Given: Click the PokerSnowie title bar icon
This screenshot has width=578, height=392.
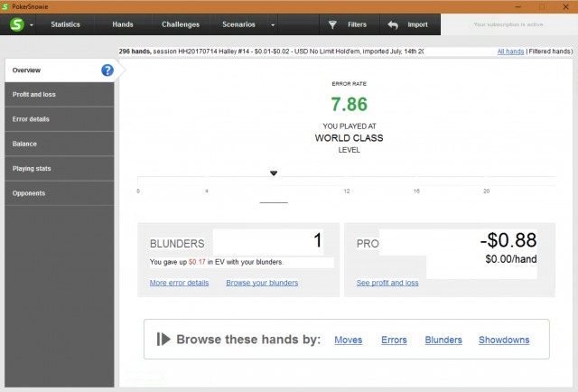Looking at the screenshot, I should point(5,6).
